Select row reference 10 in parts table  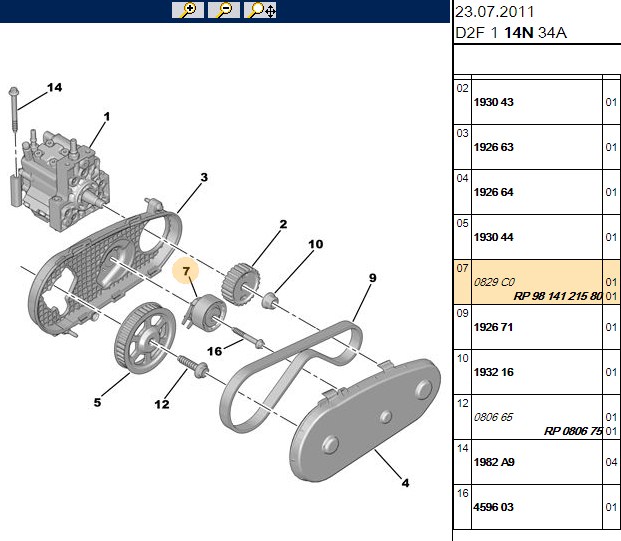[462, 358]
